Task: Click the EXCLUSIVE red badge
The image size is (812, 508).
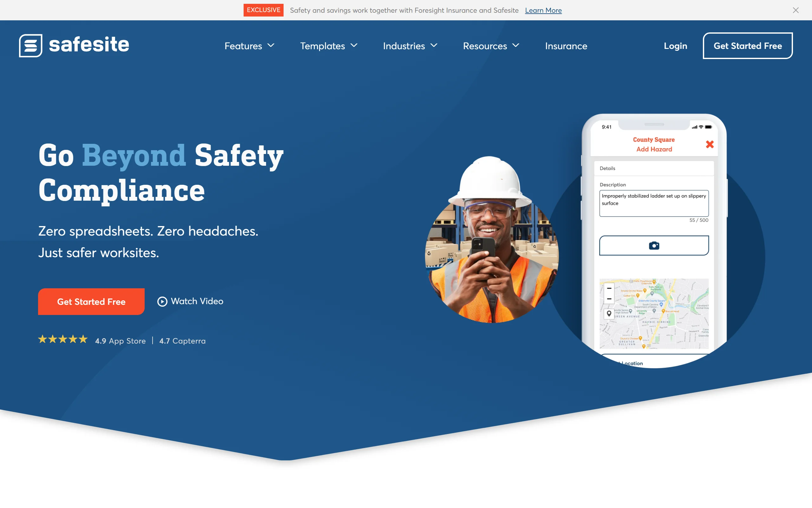Action: [x=263, y=10]
